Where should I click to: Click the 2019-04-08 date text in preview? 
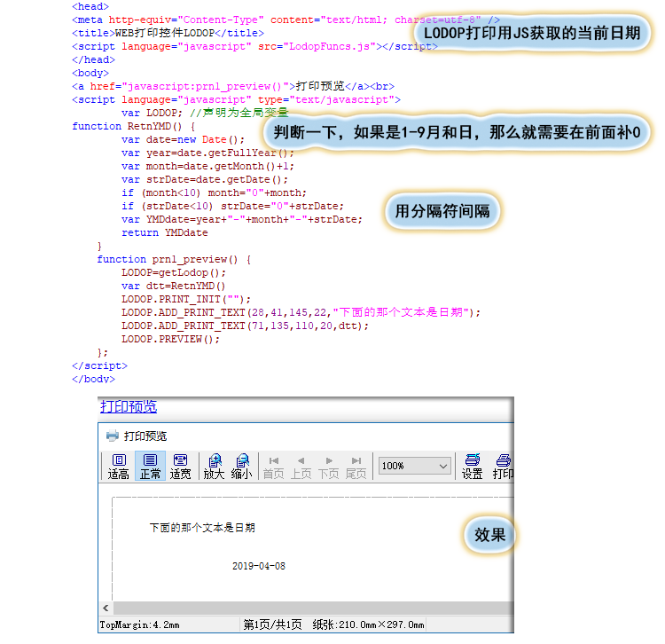click(259, 566)
